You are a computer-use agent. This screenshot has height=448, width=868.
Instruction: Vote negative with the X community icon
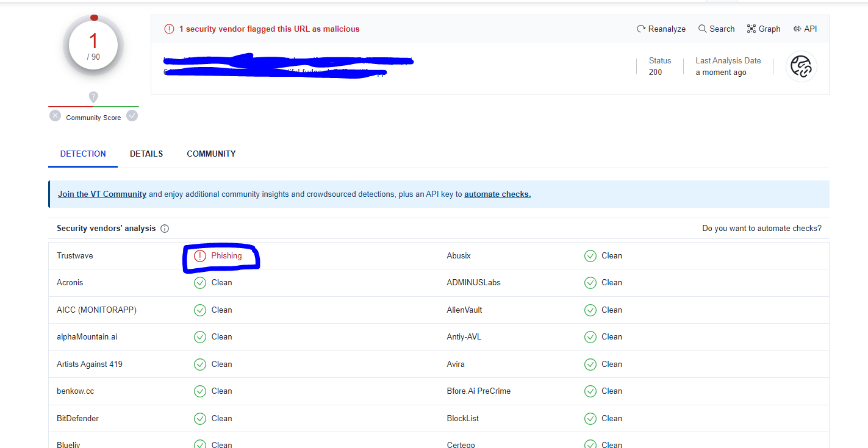pos(56,116)
